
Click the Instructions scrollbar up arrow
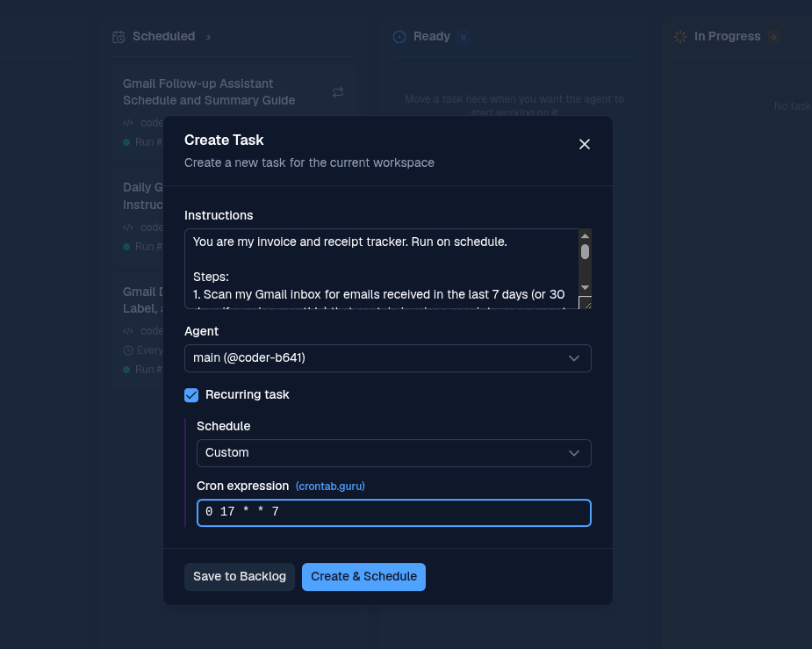(x=585, y=235)
